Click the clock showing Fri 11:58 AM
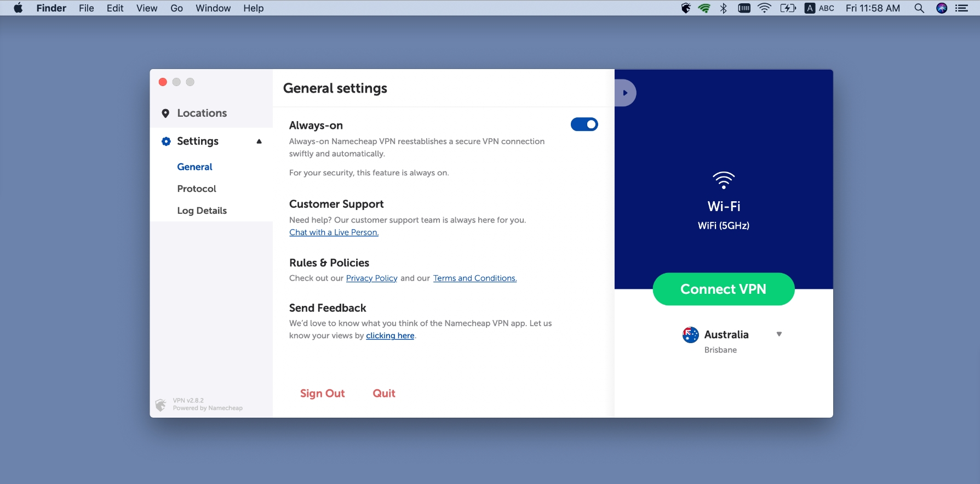 (873, 8)
